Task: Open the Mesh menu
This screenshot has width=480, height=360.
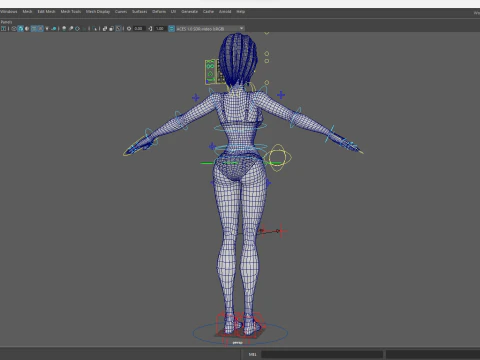Action: (x=27, y=12)
